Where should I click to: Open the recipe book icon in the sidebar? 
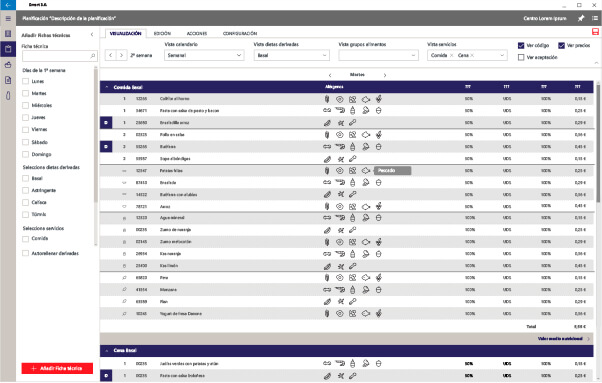point(8,34)
